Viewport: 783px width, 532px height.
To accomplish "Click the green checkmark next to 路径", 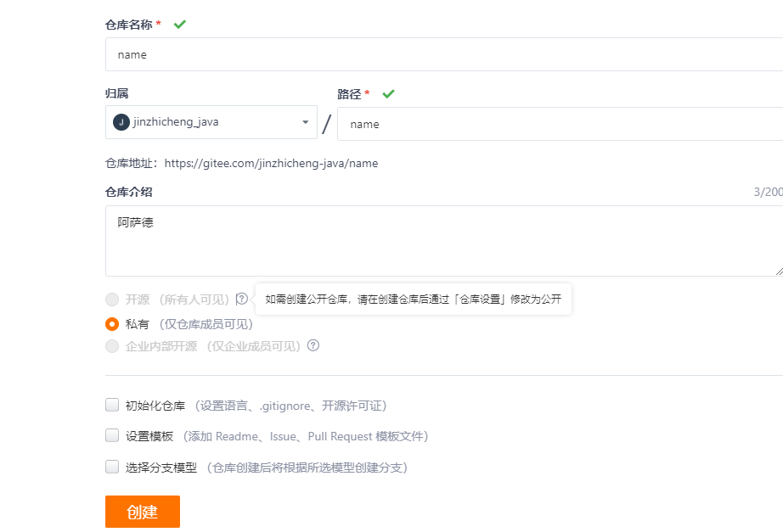I will click(x=388, y=94).
